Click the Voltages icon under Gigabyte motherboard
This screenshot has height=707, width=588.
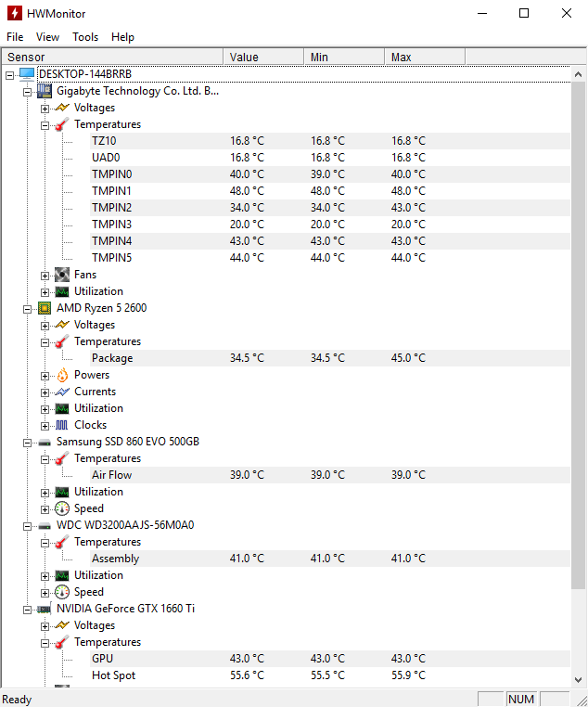pos(62,108)
